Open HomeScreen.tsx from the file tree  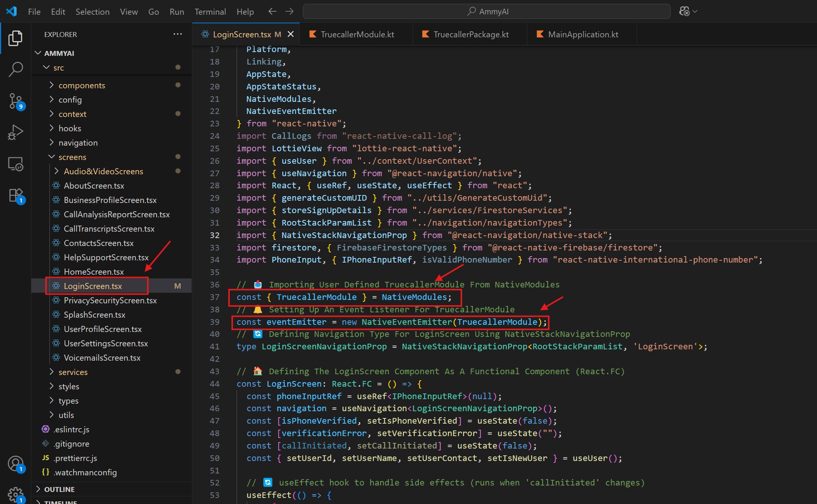pyautogui.click(x=94, y=272)
